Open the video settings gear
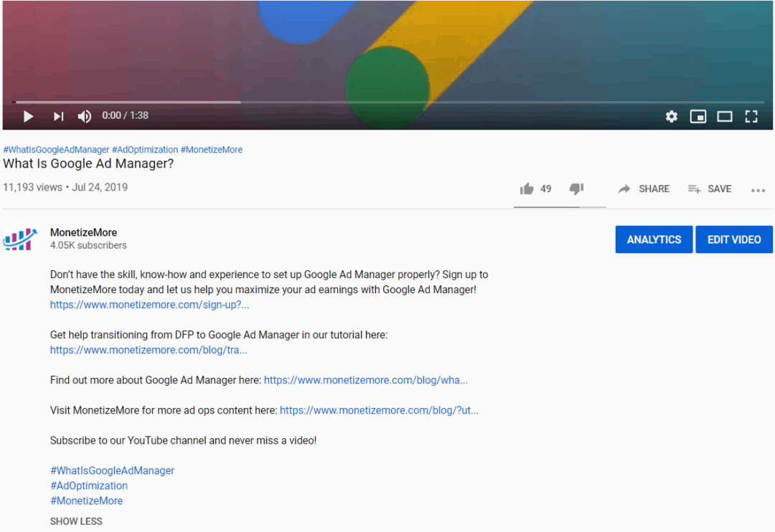The width and height of the screenshot is (775, 532). (x=671, y=115)
